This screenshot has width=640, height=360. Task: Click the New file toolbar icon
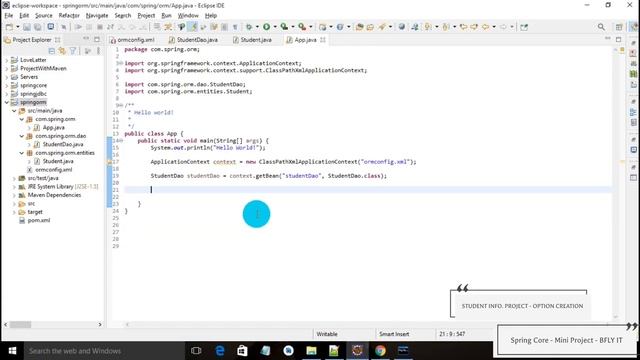(x=9, y=27)
